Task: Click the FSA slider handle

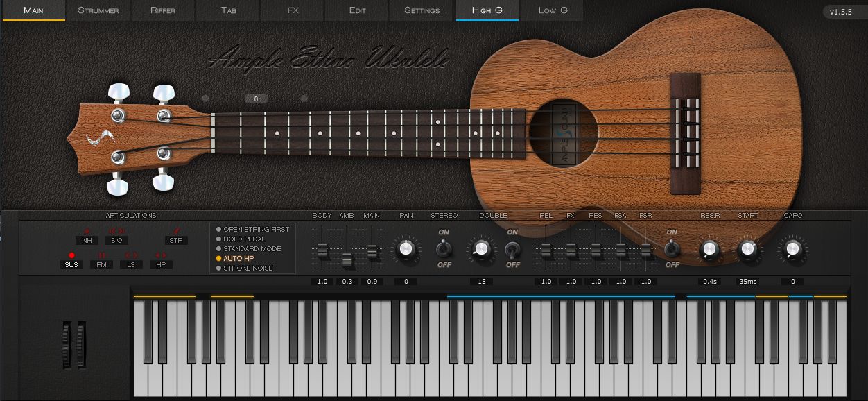Action: click(x=620, y=250)
